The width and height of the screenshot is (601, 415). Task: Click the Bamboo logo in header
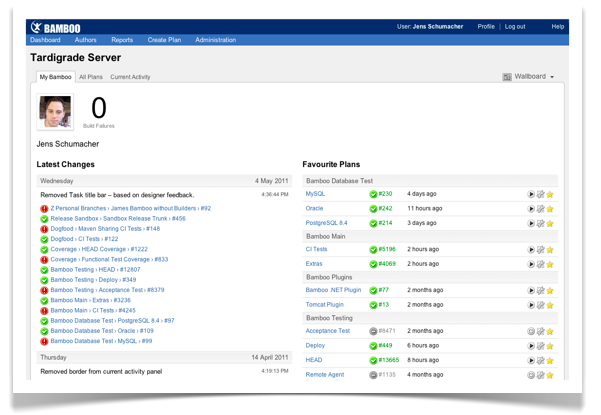(x=56, y=28)
